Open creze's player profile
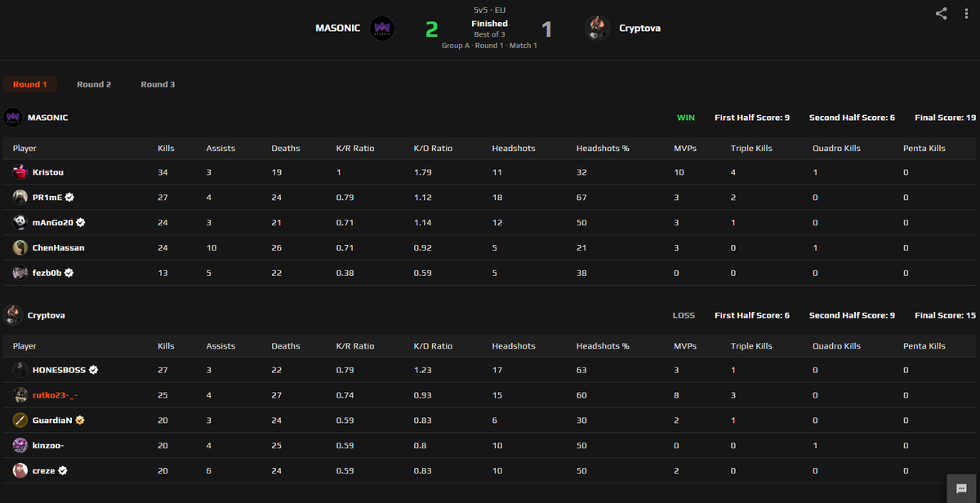Screen dimensions: 980x503 click(44, 470)
